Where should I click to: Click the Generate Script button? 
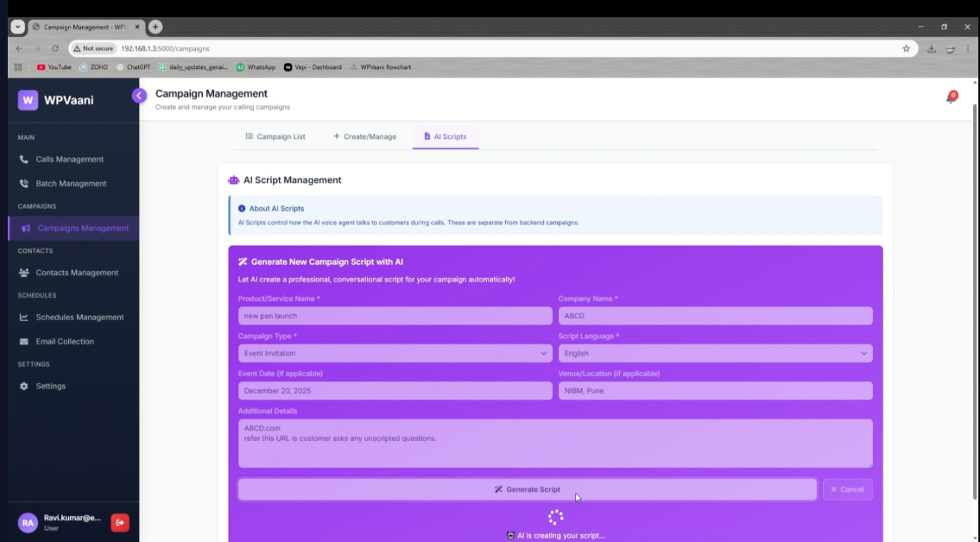tap(527, 489)
